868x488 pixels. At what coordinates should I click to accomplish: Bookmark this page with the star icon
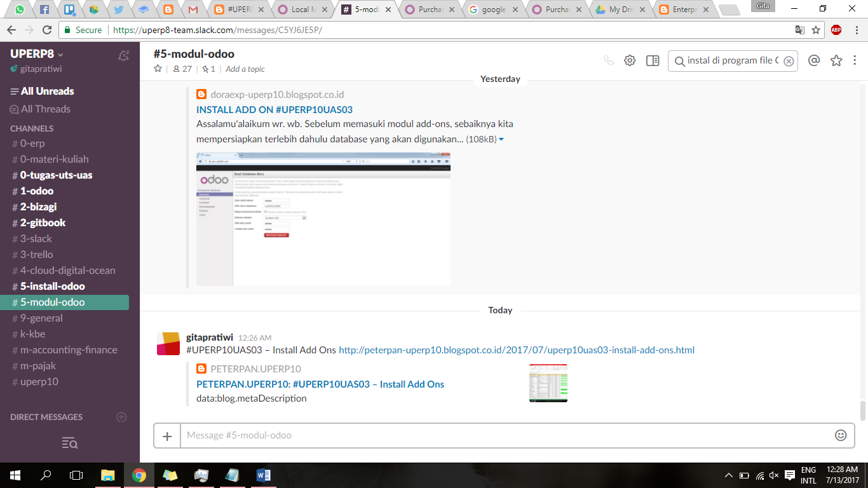816,30
